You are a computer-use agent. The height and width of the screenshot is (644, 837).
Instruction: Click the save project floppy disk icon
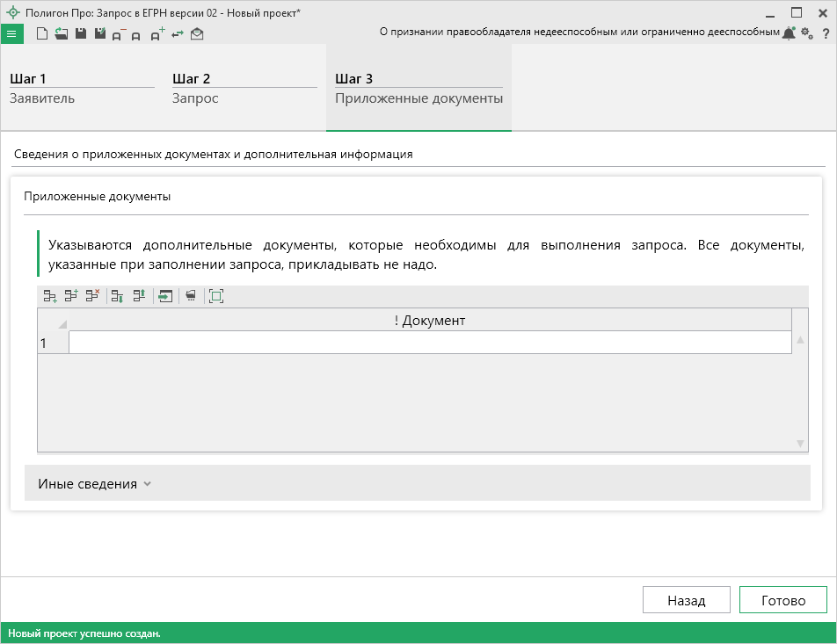coord(80,33)
